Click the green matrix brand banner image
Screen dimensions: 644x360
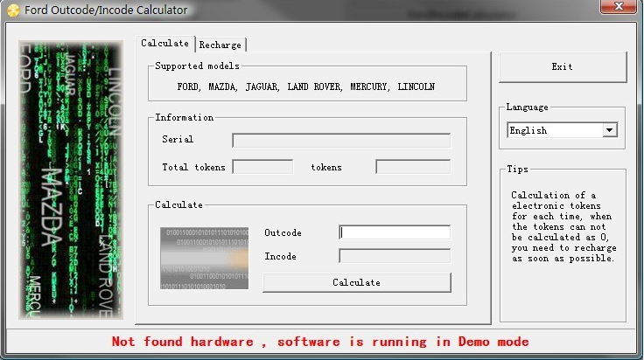pyautogui.click(x=70, y=179)
